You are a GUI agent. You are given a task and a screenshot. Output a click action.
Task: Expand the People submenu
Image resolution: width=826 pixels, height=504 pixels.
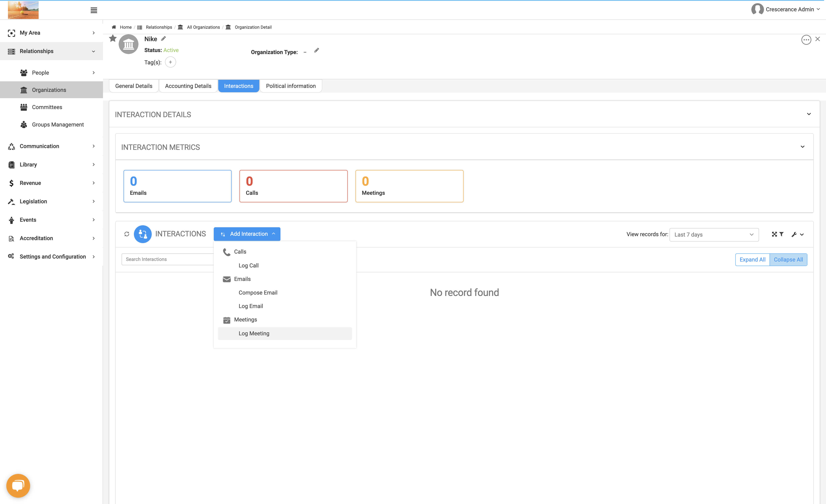(51, 72)
